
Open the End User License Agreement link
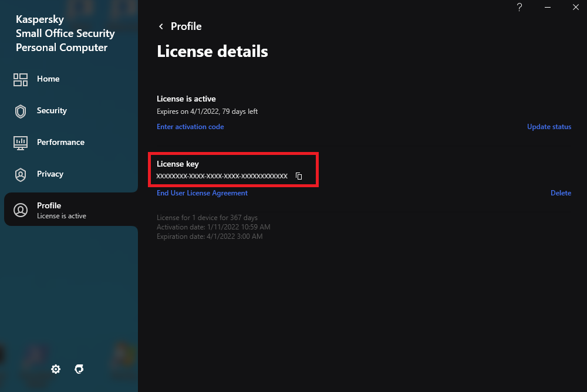coord(202,193)
